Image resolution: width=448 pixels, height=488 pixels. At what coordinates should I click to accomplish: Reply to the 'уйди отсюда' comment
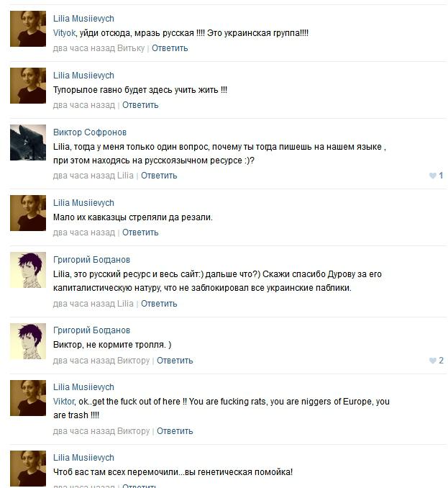coord(170,48)
